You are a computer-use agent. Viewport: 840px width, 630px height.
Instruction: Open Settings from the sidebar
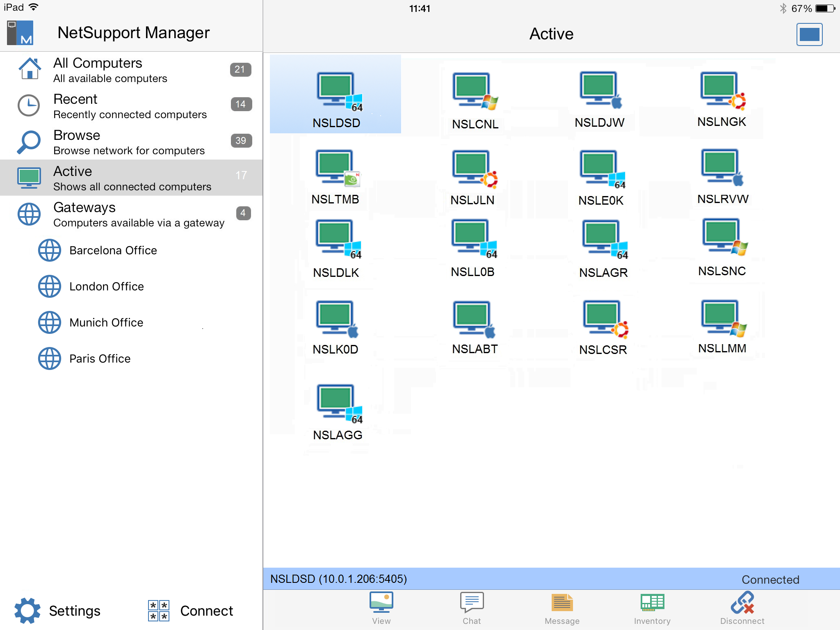point(57,611)
